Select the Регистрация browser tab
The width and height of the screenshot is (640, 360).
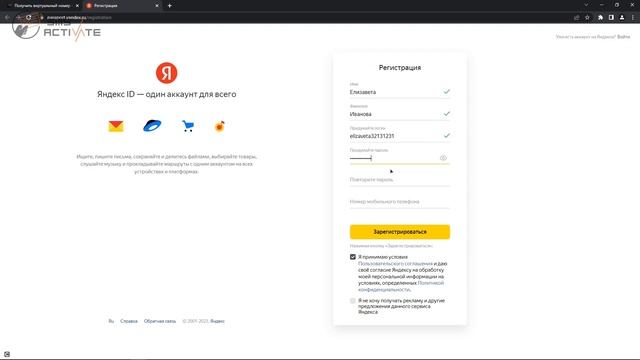click(122, 6)
